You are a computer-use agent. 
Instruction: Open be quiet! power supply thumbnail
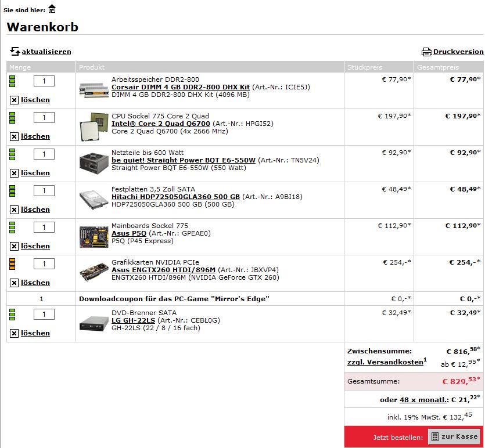pos(94,163)
